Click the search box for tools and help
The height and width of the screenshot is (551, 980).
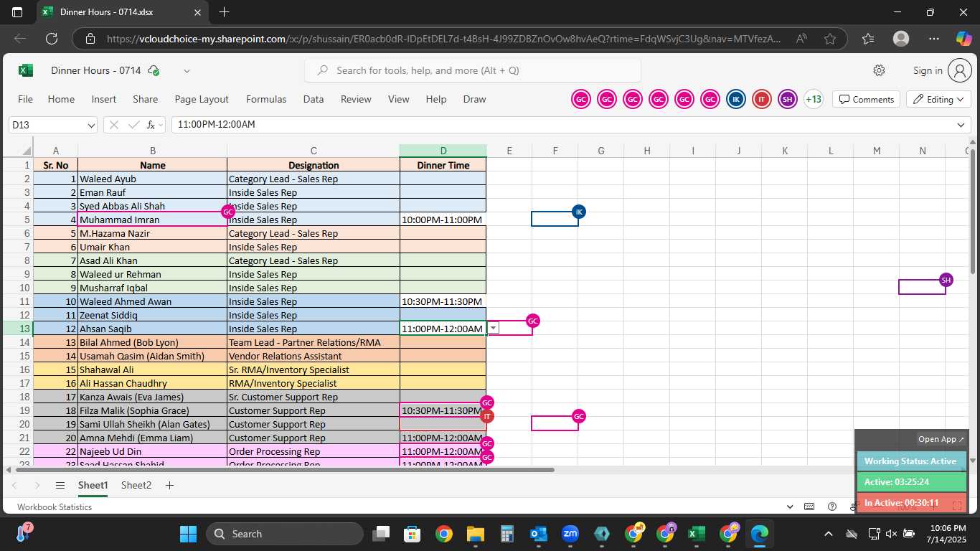(473, 70)
